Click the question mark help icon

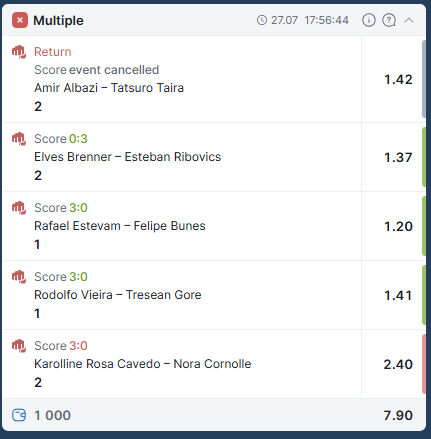point(389,20)
